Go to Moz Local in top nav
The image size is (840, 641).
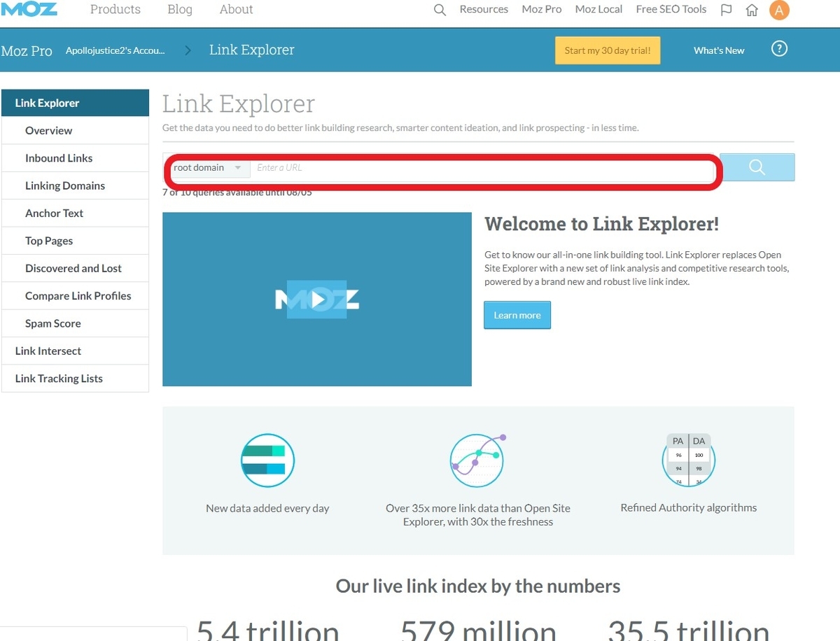coord(598,9)
